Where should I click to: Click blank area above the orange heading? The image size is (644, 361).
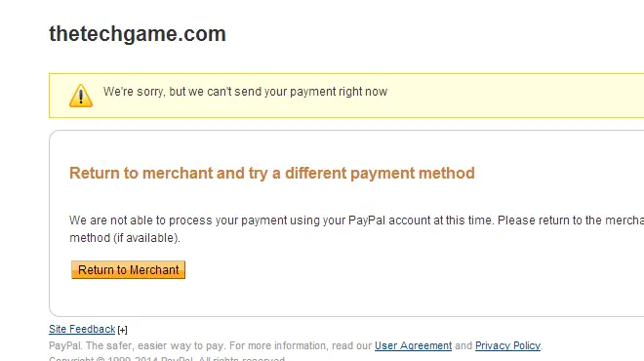pos(329,148)
